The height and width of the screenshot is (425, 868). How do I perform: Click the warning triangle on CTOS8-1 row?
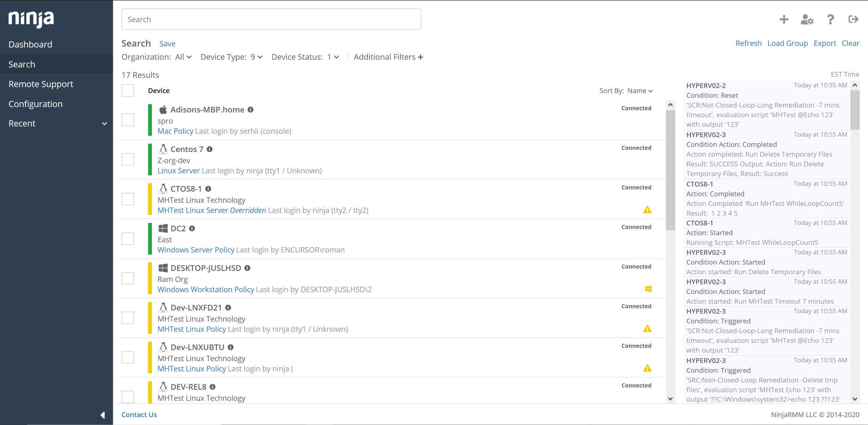click(647, 210)
